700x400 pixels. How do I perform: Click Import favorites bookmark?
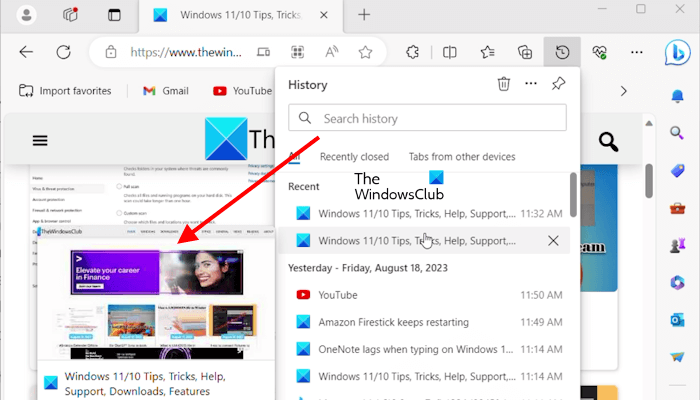65,91
